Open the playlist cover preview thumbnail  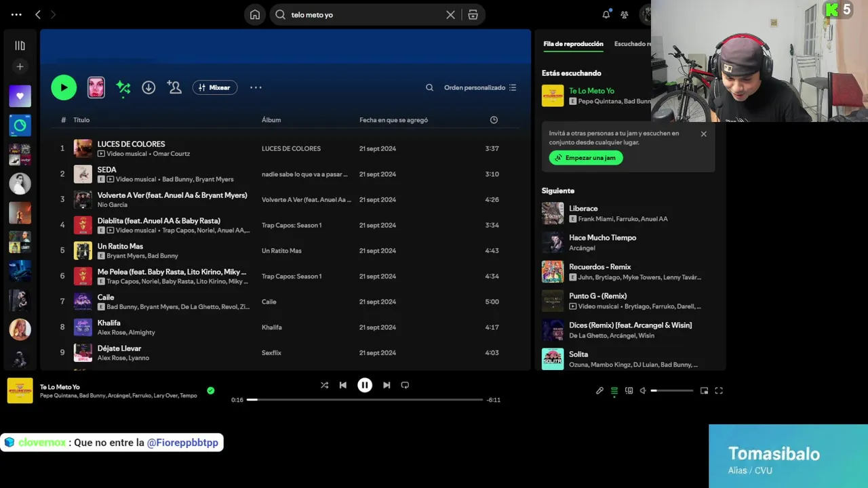(x=96, y=87)
